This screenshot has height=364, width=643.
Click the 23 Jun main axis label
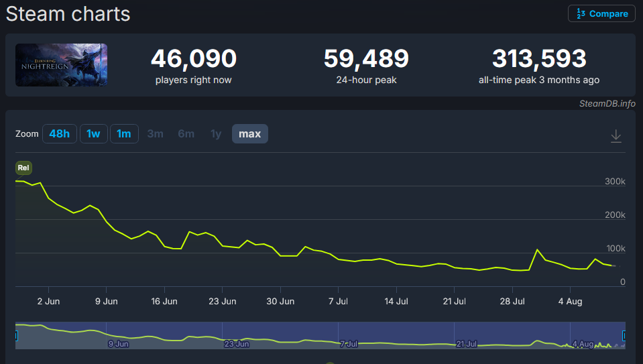(x=222, y=301)
